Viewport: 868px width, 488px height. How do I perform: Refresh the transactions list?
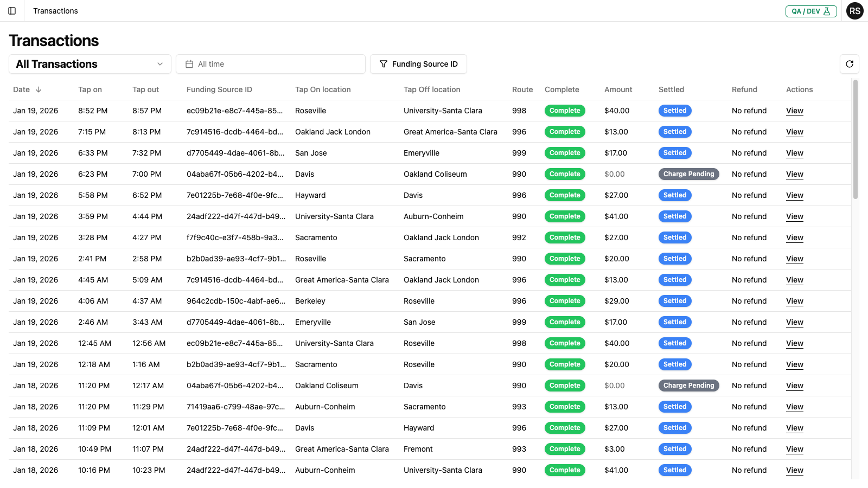click(x=850, y=64)
